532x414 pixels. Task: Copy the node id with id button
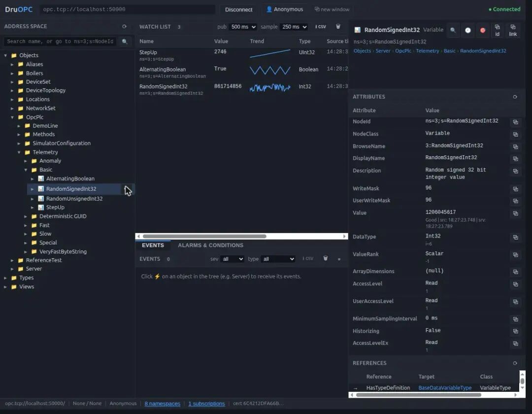coord(497,30)
